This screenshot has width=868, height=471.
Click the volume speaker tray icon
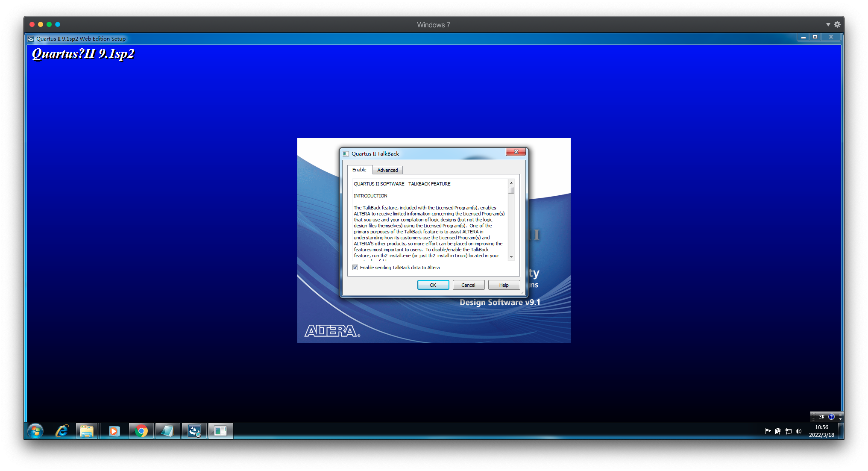(x=799, y=431)
